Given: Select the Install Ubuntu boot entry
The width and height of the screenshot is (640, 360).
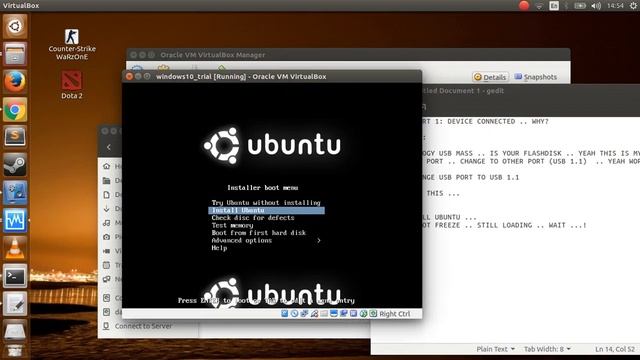Looking at the screenshot, I should (x=267, y=210).
